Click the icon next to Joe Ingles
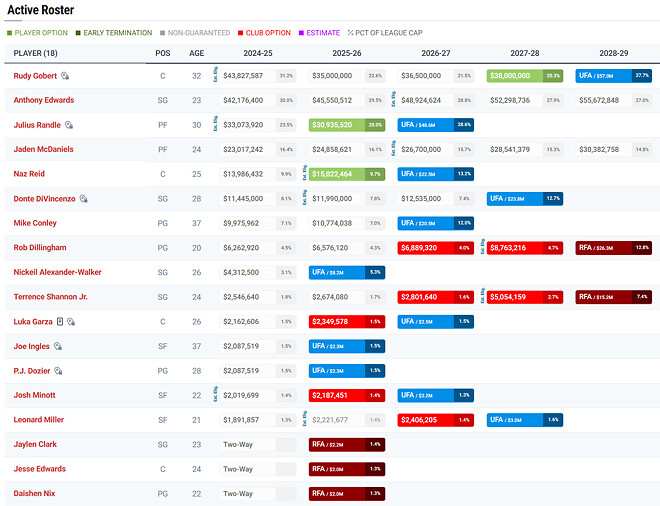This screenshot has height=506, width=660. tap(59, 346)
